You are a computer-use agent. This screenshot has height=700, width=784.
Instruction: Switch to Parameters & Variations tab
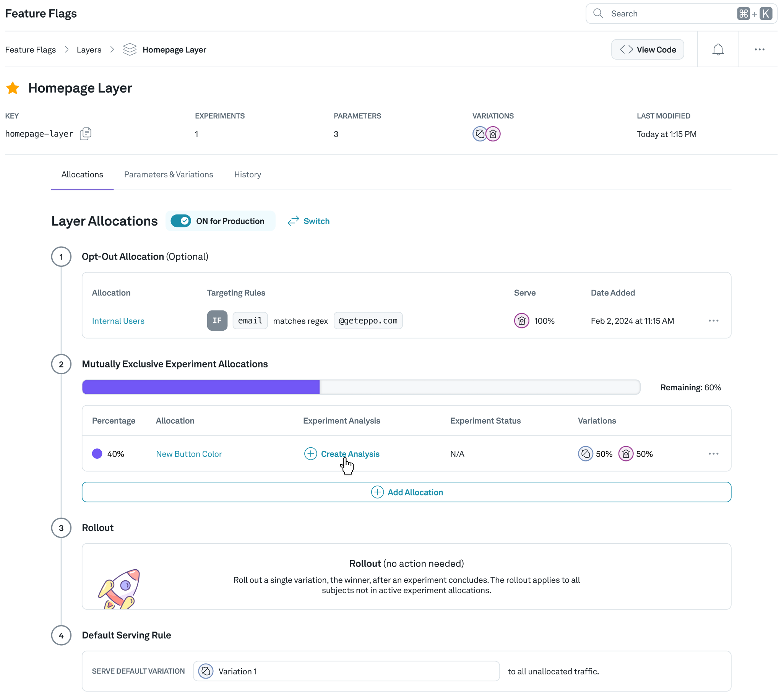[x=169, y=175]
